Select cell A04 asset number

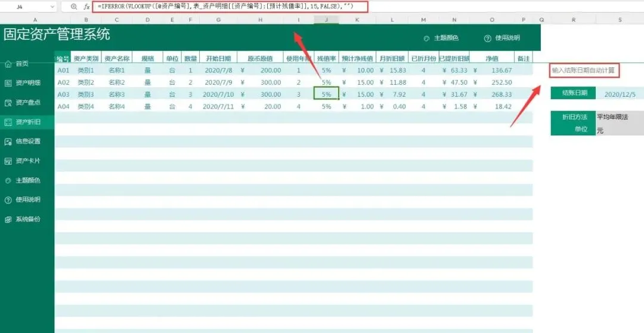click(63, 106)
